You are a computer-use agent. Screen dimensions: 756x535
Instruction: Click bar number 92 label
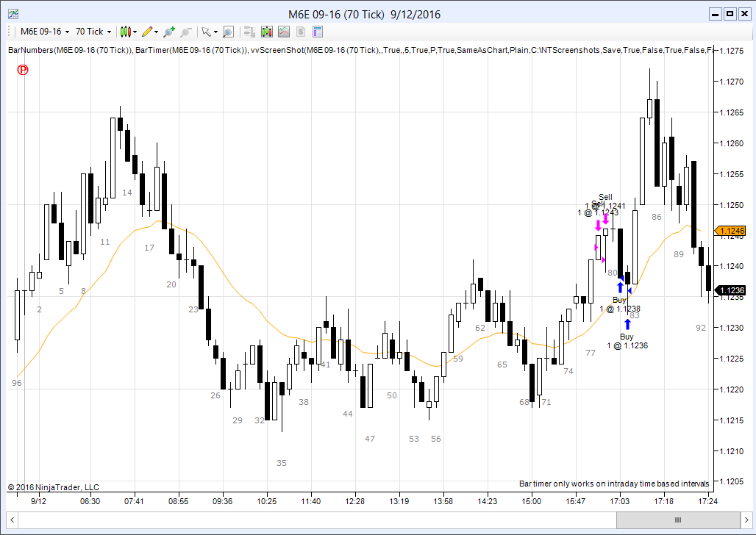click(x=701, y=328)
